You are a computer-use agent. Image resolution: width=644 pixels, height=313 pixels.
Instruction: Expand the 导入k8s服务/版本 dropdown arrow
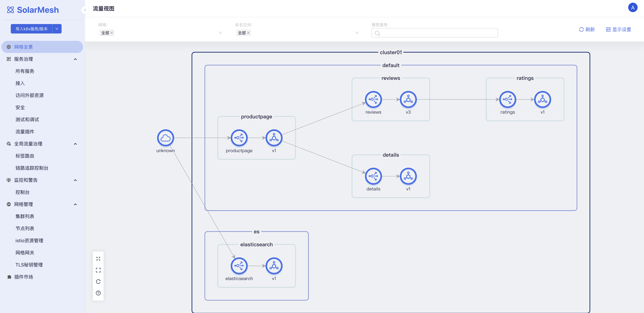click(x=57, y=29)
